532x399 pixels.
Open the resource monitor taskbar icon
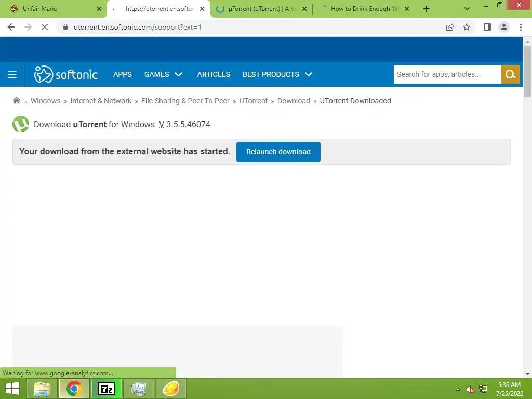pyautogui.click(x=138, y=389)
